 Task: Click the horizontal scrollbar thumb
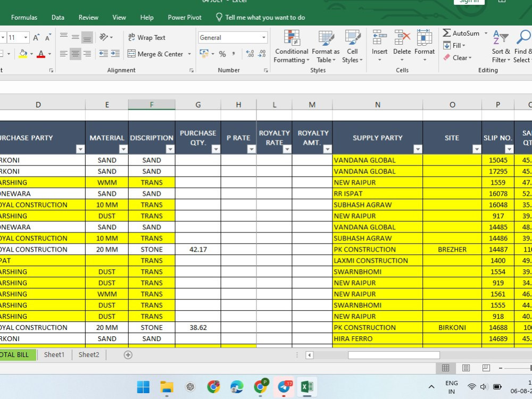click(x=394, y=355)
